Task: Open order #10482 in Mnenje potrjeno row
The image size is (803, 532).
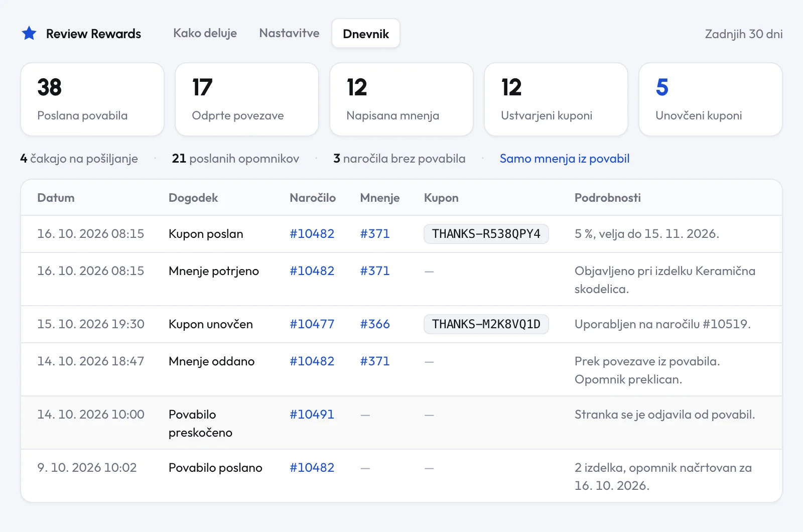Action: (x=312, y=271)
